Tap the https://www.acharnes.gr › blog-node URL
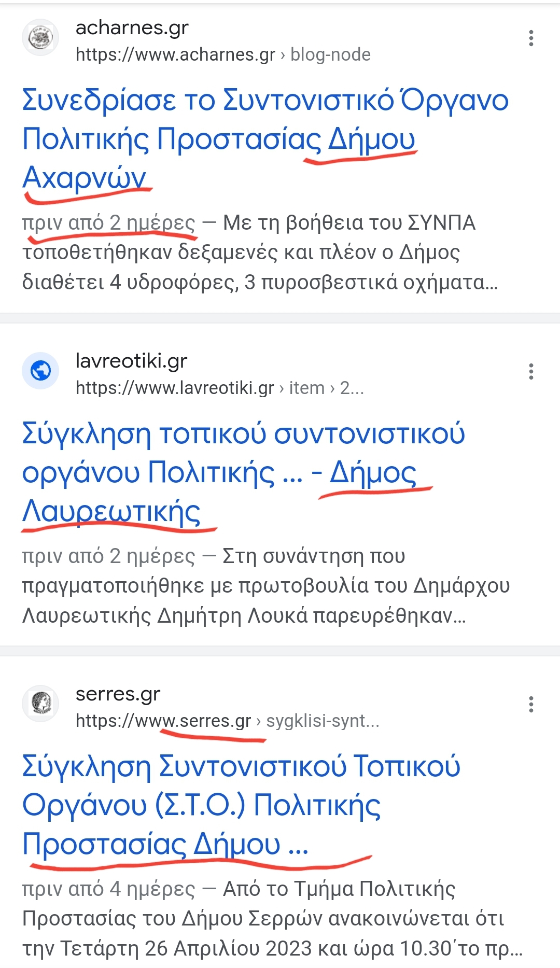This screenshot has width=560, height=968. click(x=223, y=54)
